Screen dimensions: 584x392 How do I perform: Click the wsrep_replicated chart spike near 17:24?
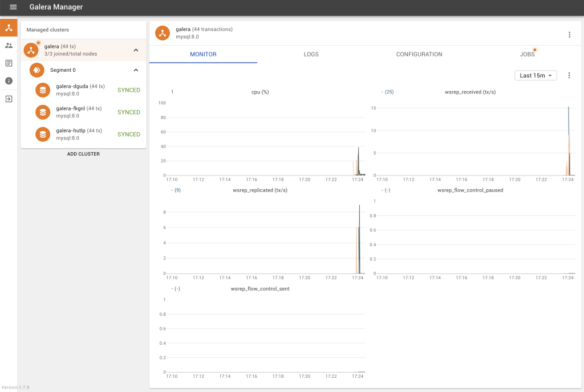click(x=359, y=240)
